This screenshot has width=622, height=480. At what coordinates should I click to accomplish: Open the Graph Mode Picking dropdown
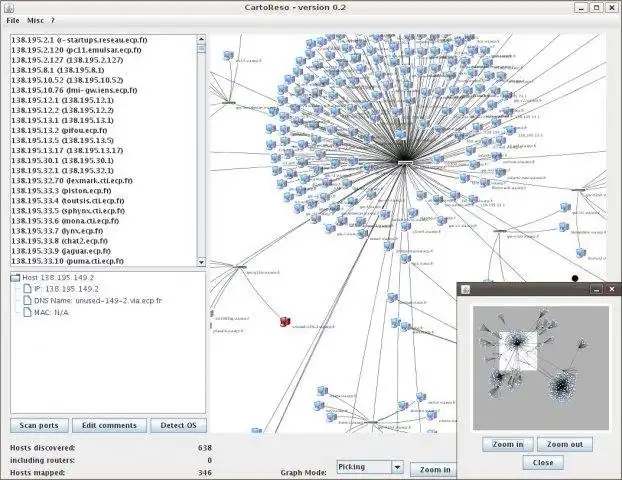click(x=370, y=467)
